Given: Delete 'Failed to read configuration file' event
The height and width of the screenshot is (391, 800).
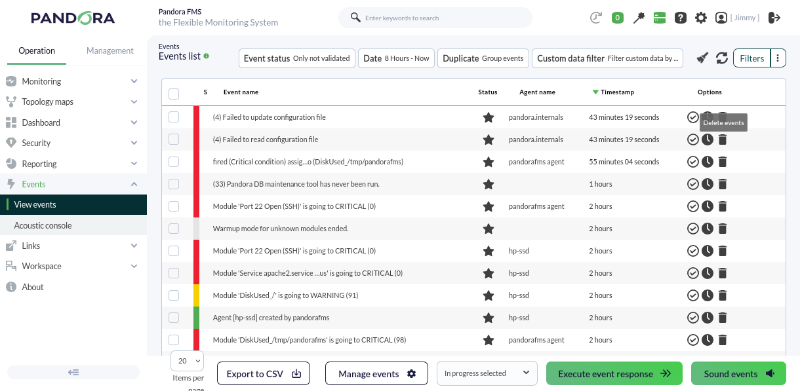Looking at the screenshot, I should pos(722,139).
